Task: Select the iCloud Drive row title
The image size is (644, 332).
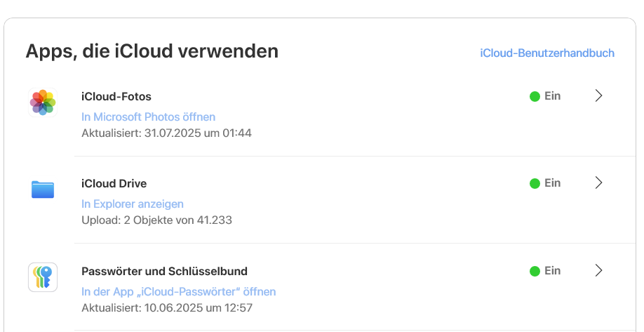Action: [x=114, y=184]
